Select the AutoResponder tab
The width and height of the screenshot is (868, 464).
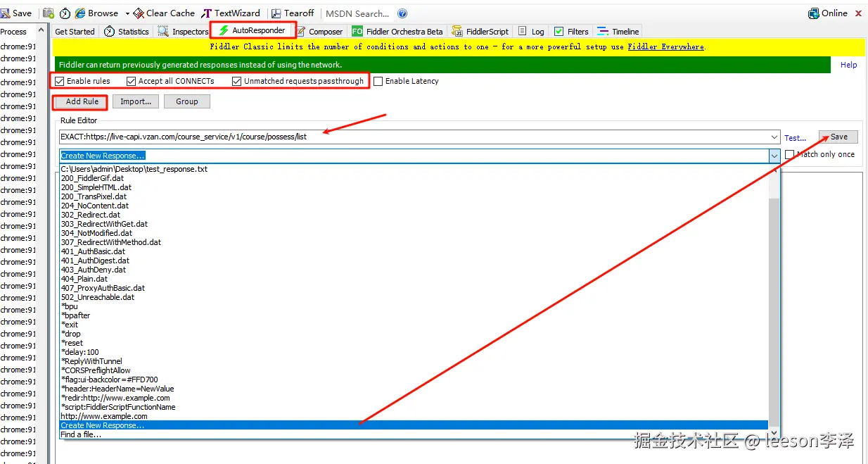click(x=253, y=30)
